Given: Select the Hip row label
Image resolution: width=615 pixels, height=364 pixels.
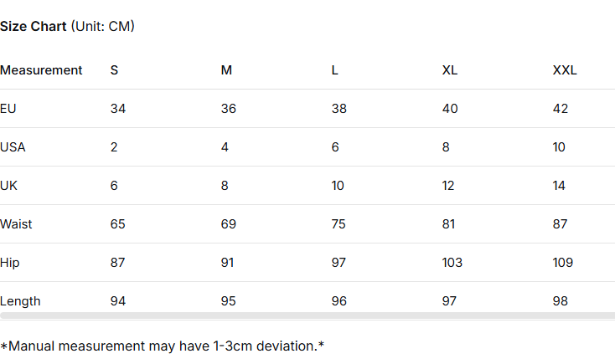Looking at the screenshot, I should (x=10, y=263).
